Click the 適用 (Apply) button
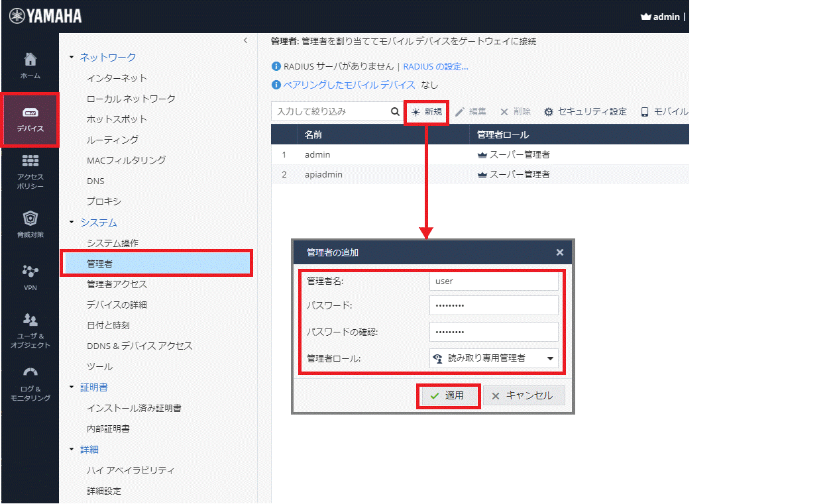Viewport: 831px width, 504px height. click(x=448, y=395)
